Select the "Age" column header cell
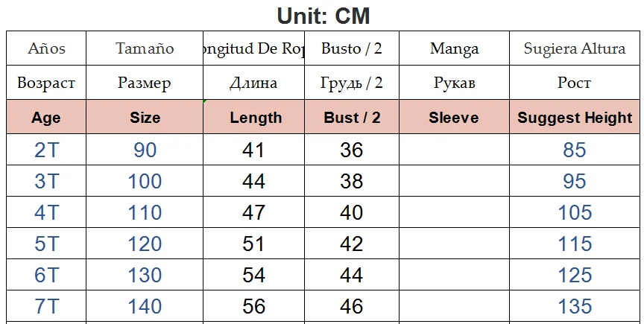The width and height of the screenshot is (644, 324). click(46, 117)
